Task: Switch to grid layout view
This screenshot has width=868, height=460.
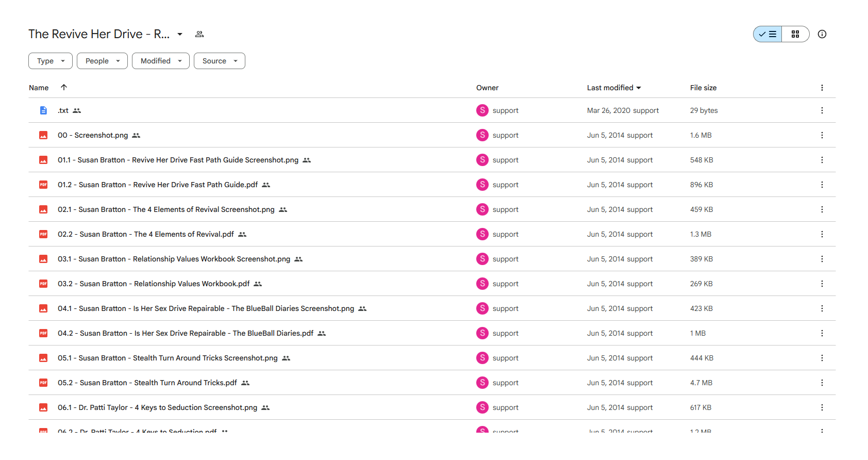Action: [x=795, y=34]
